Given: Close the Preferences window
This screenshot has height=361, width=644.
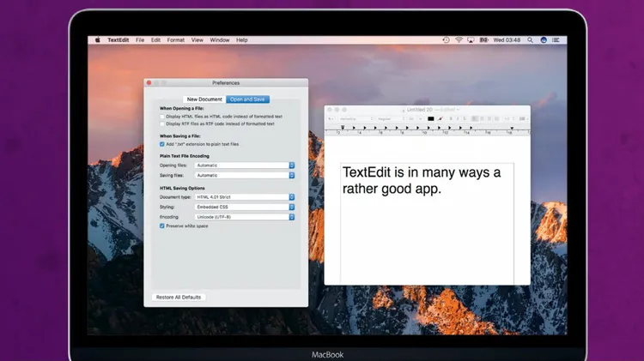Looking at the screenshot, I should [149, 83].
